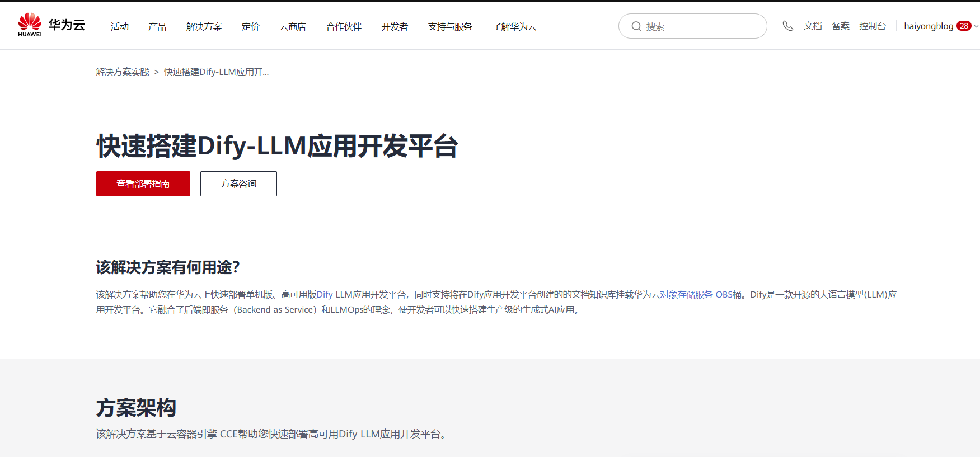Expand the haiyongblog account dropdown arrow
980x457 pixels.
(x=976, y=26)
